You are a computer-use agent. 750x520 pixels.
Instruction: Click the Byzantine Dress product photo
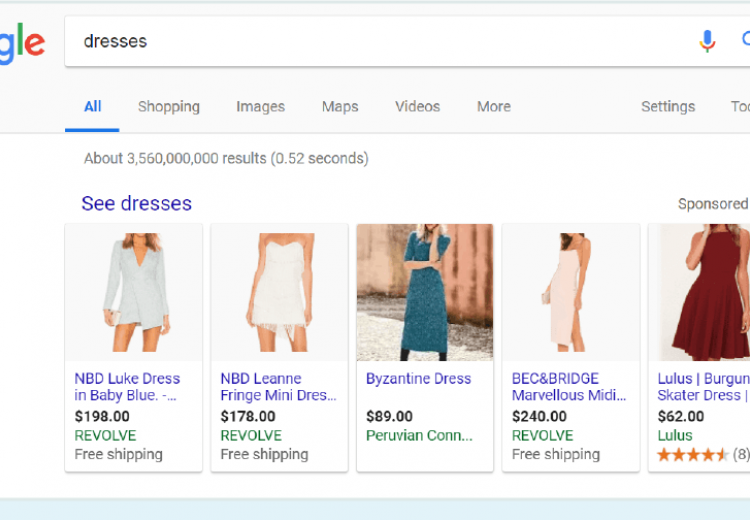425,292
